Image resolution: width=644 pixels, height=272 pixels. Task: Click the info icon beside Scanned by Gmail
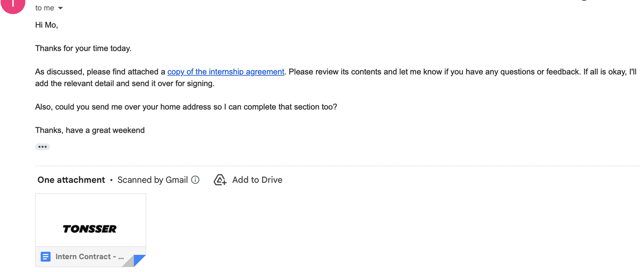[x=195, y=180]
